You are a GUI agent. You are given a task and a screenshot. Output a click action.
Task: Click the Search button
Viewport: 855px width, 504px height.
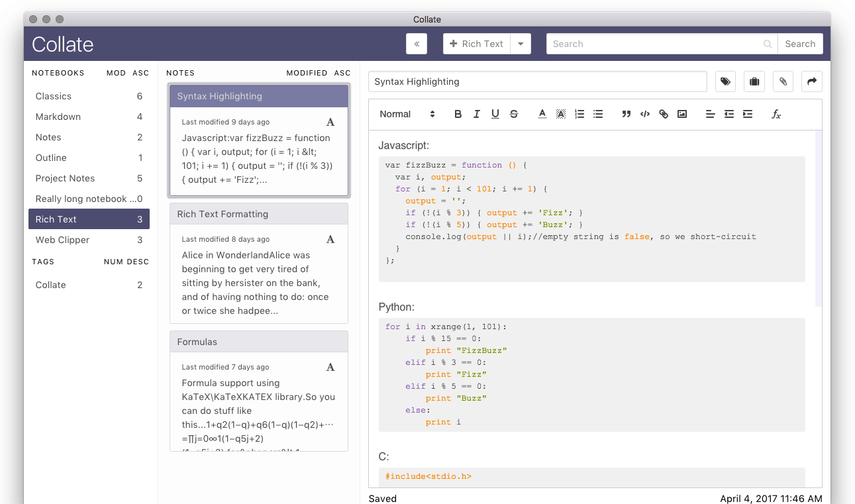800,44
